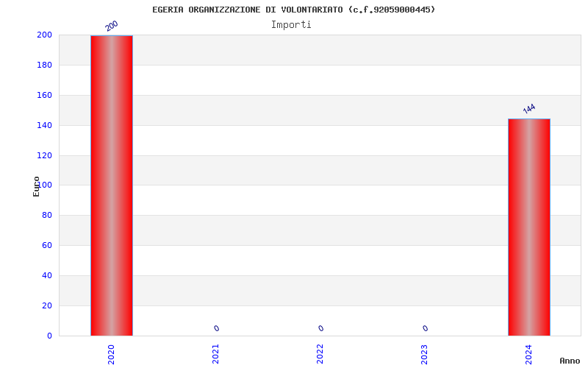
Task: Click the 160 y-axis tick label
Action: click(44, 95)
